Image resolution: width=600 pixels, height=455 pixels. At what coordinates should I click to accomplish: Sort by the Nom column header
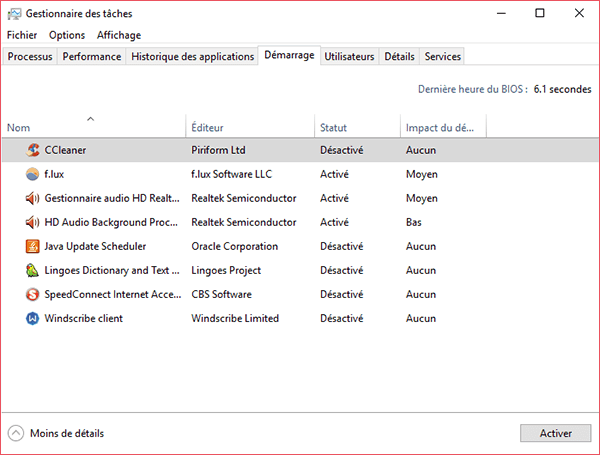pyautogui.click(x=94, y=126)
